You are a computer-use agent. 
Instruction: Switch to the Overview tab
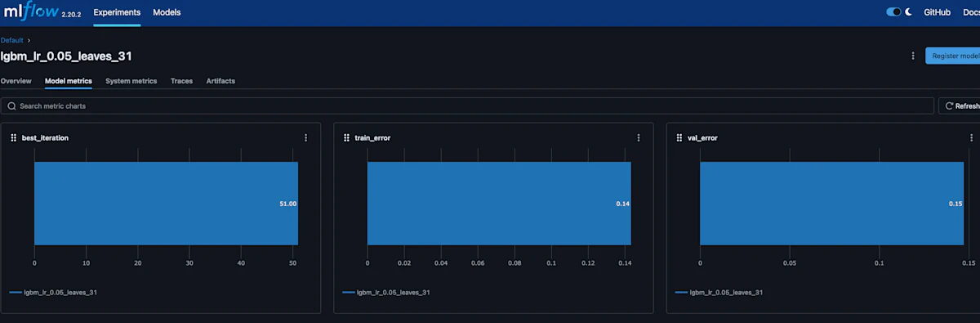(16, 81)
